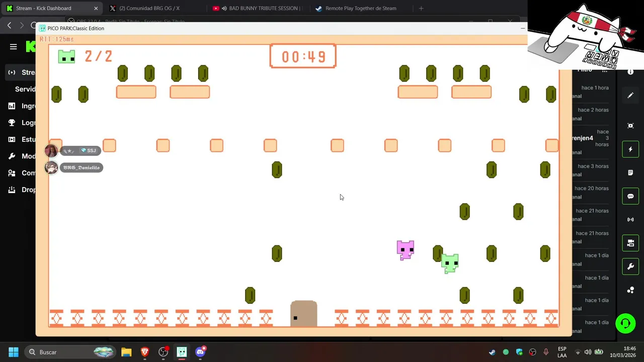This screenshot has height=362, width=644.
Task: Click the screen capture icon in right toolbar
Action: click(630, 126)
